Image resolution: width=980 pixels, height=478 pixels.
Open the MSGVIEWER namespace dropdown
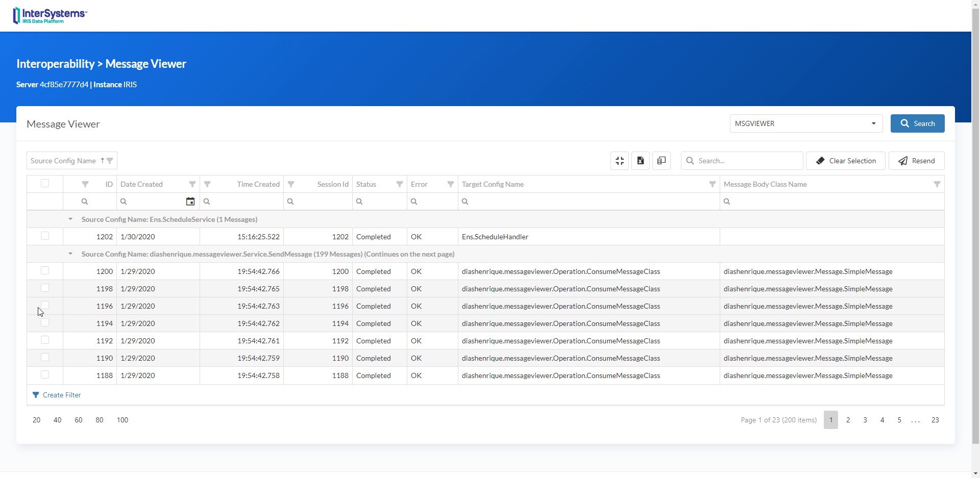[873, 123]
